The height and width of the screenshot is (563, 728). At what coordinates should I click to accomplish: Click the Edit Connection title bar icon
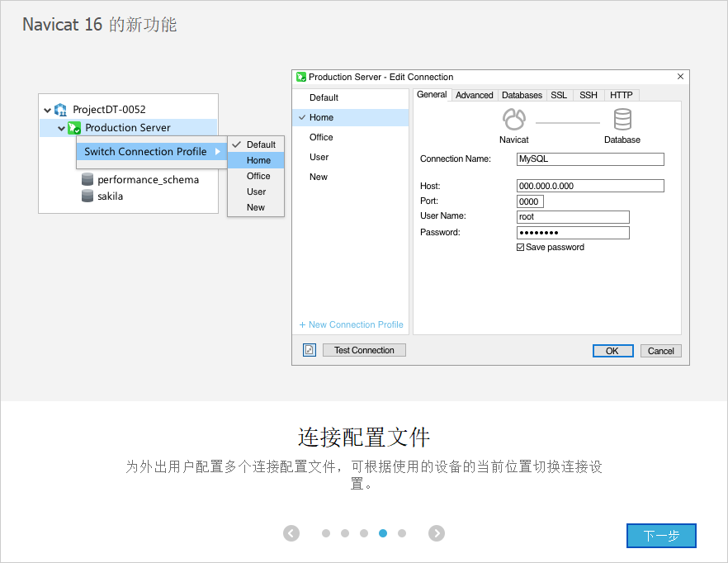(x=300, y=77)
